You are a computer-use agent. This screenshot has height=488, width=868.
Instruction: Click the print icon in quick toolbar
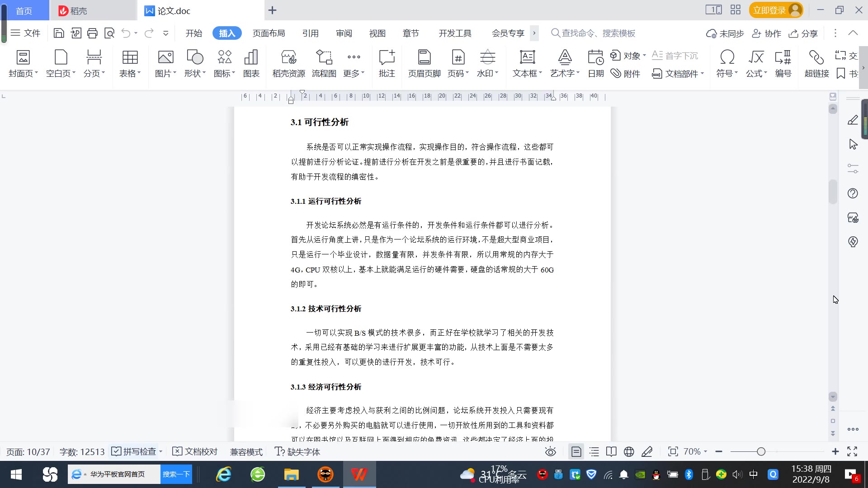click(x=92, y=33)
